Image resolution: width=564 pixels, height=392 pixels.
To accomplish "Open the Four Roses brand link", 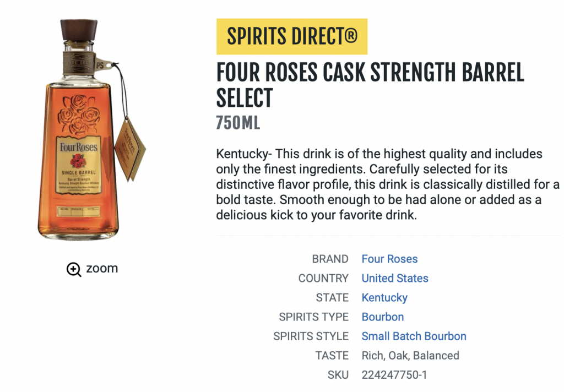I will click(x=389, y=259).
